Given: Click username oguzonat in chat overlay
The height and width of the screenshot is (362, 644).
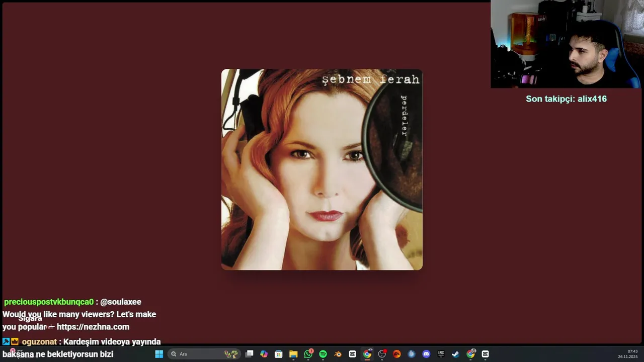Looking at the screenshot, I should pos(39,342).
